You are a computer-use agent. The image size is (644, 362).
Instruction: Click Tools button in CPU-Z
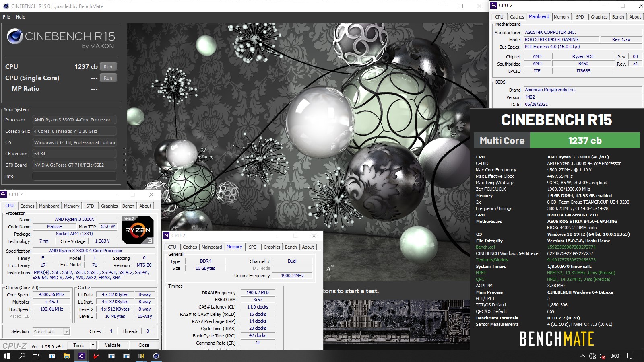pyautogui.click(x=78, y=345)
